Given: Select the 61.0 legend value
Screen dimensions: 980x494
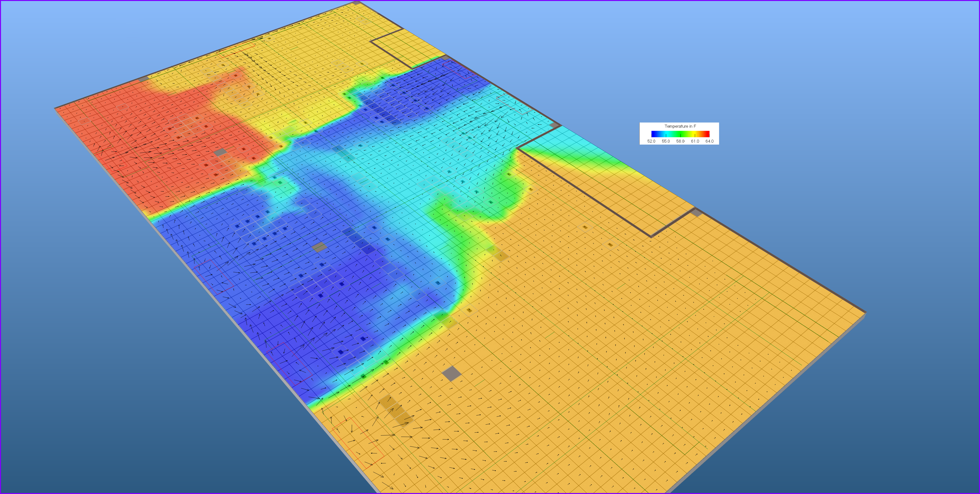Looking at the screenshot, I should 695,141.
